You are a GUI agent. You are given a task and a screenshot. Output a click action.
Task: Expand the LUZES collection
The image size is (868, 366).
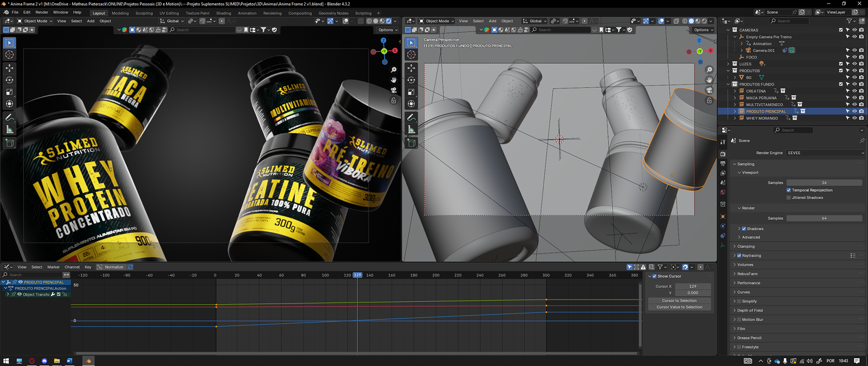[x=728, y=64]
